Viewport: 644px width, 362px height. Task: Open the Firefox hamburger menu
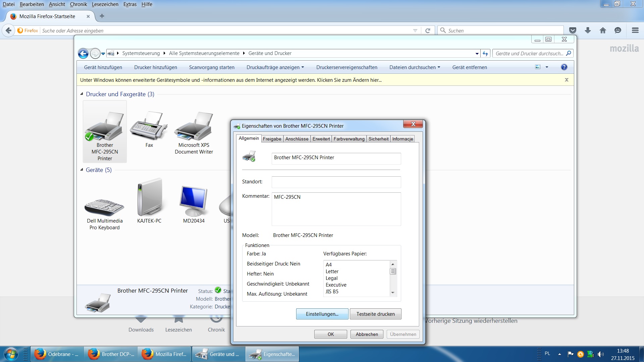[x=635, y=31]
